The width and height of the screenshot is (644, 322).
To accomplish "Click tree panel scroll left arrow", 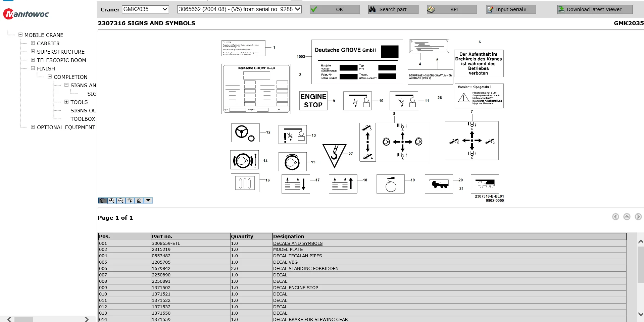I will 9,319.
